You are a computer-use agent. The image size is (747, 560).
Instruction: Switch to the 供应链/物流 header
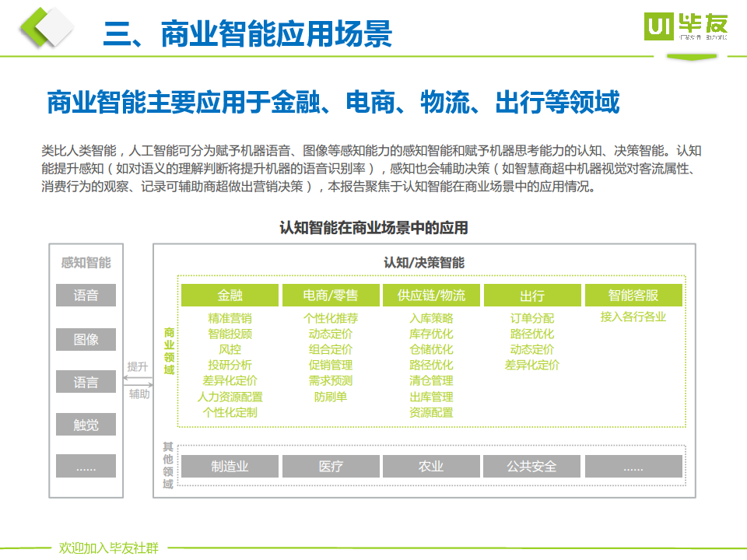[431, 296]
